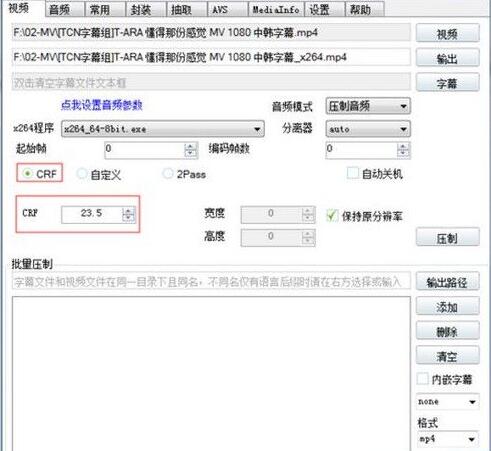
Task: Switch to the 封装 tab
Action: pos(146,9)
